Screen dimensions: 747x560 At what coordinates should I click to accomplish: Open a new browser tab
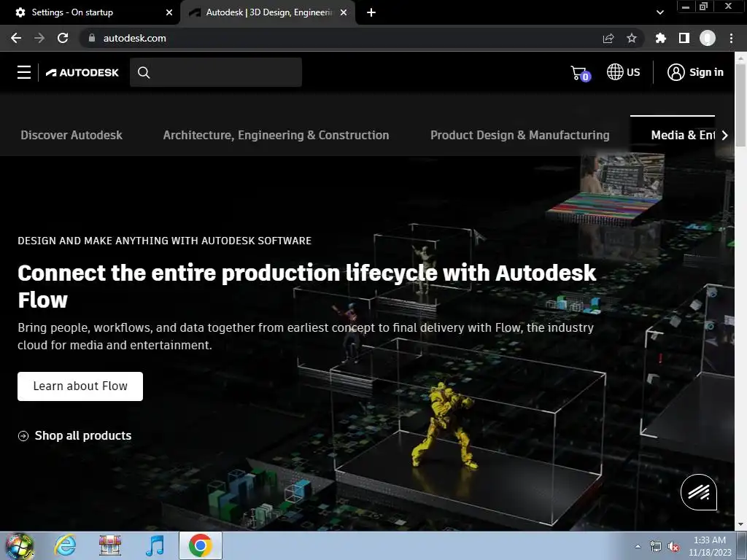tap(371, 12)
